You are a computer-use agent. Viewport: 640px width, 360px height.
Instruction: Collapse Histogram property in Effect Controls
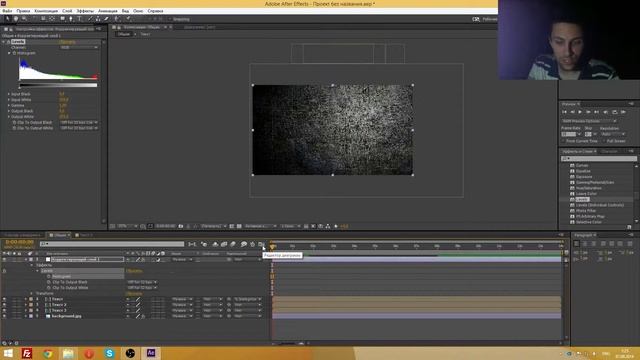9,53
